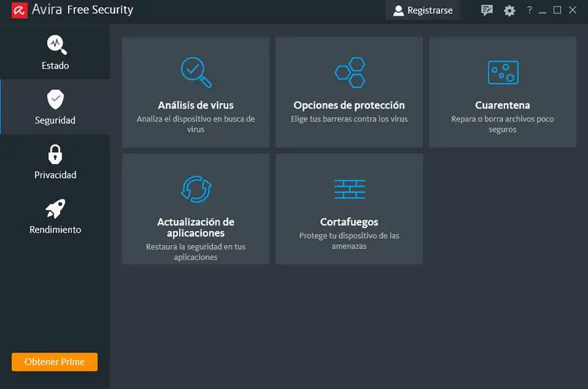The height and width of the screenshot is (389, 588).
Task: Open the Cuarentena tile description text
Action: pyautogui.click(x=502, y=124)
